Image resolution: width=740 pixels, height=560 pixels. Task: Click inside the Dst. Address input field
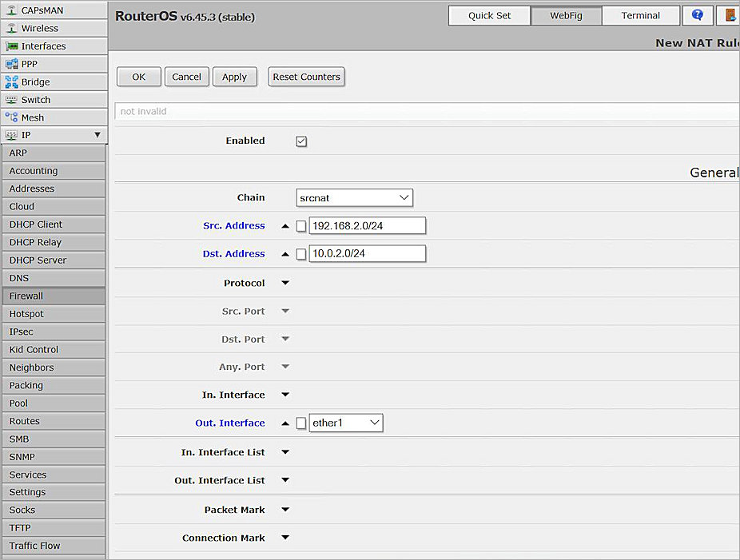coord(367,253)
